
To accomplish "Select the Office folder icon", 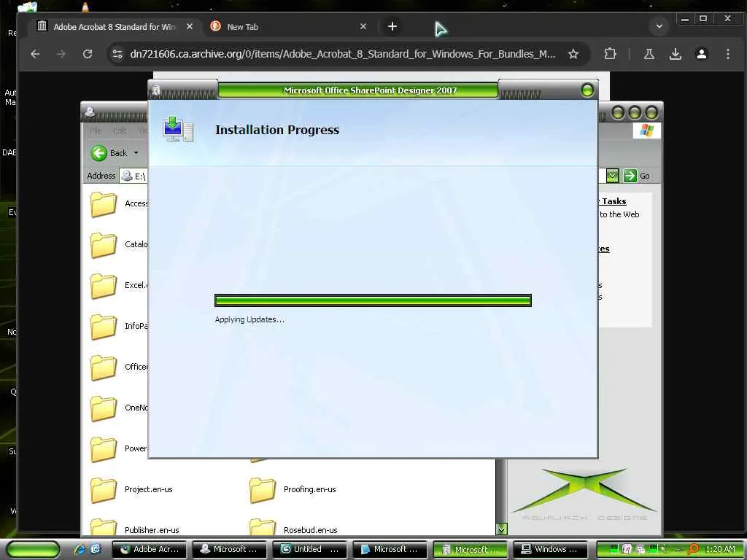I will [x=104, y=367].
